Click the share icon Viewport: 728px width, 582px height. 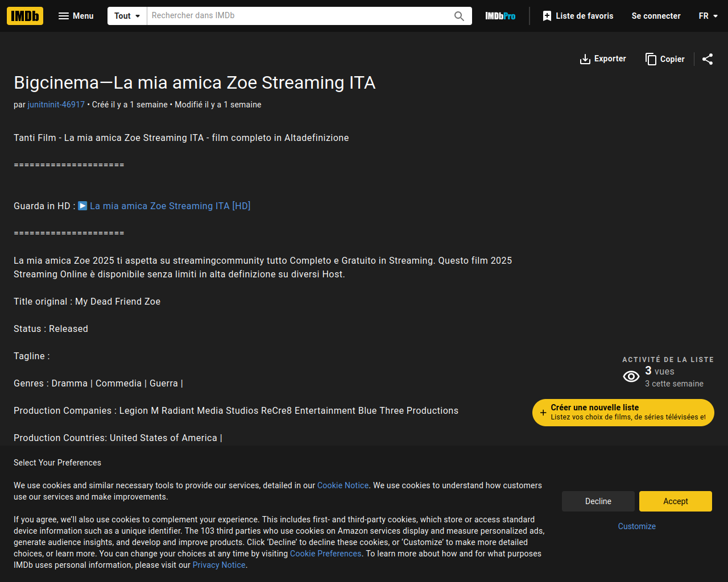coord(708,59)
